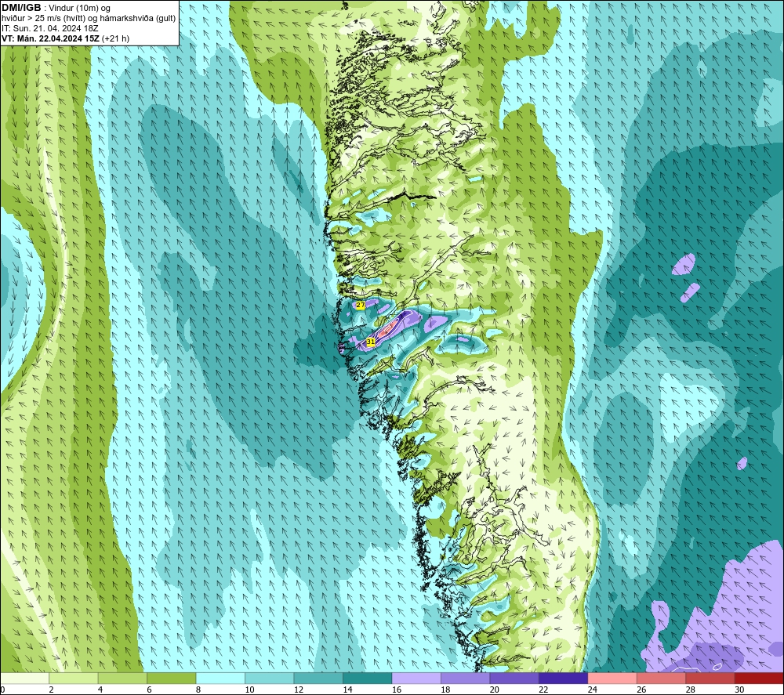Click the 0–2 m/s pale yellow legend swatch

pos(24,678)
